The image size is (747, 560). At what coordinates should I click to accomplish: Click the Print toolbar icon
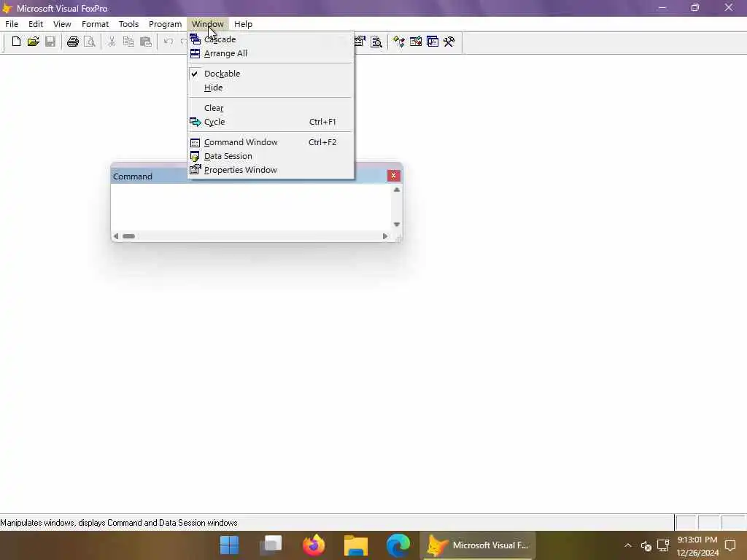(x=72, y=42)
